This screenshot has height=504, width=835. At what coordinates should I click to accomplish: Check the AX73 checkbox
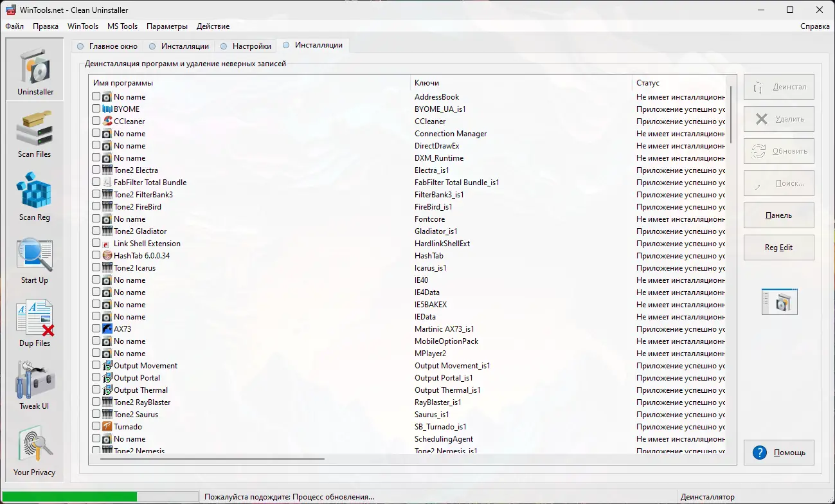(96, 329)
